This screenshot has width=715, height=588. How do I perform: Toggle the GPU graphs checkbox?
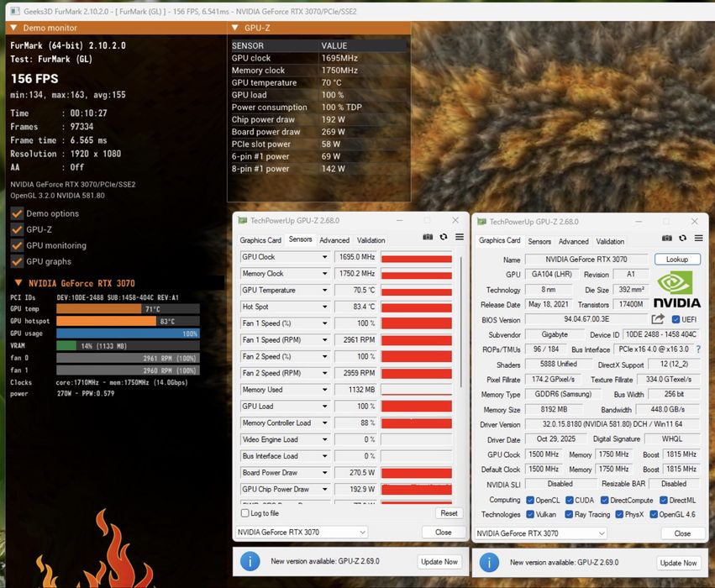coord(17,261)
